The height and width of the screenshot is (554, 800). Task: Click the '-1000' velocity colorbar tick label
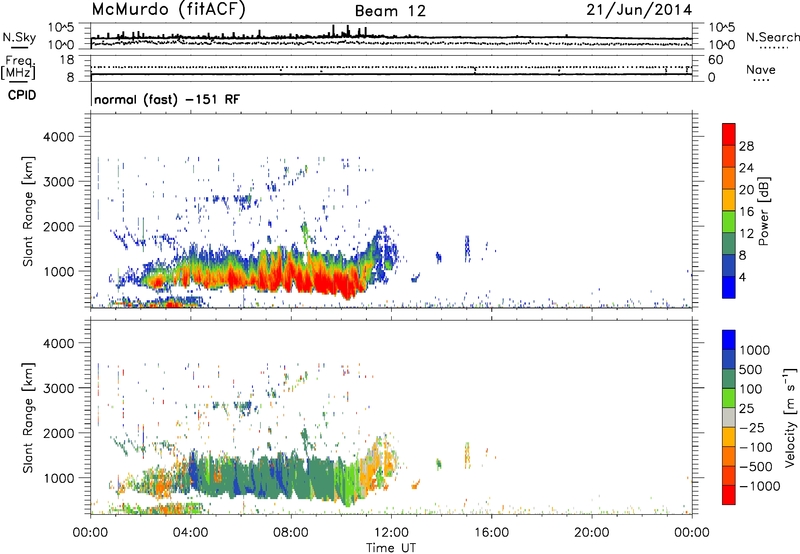(760, 486)
